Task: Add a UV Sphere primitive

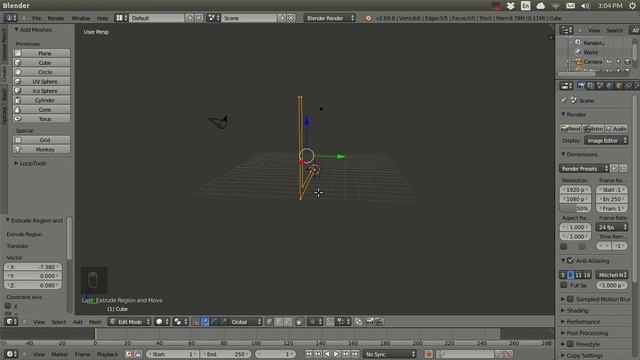Action: (41, 81)
